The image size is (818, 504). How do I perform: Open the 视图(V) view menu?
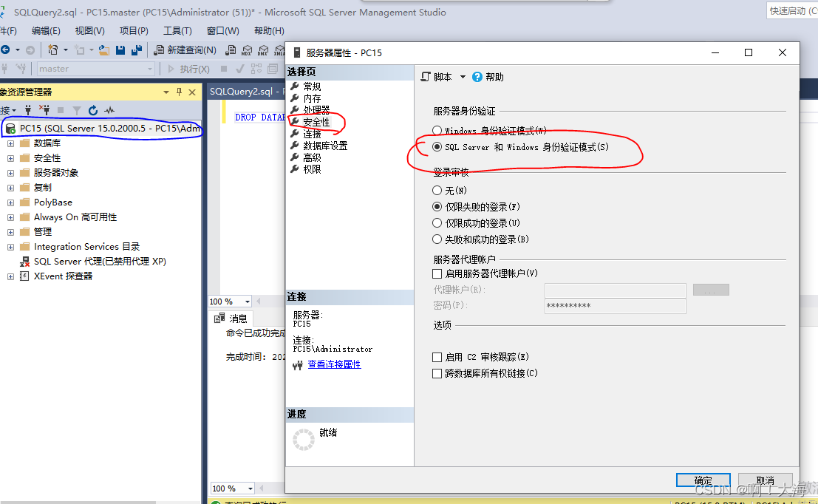(89, 31)
